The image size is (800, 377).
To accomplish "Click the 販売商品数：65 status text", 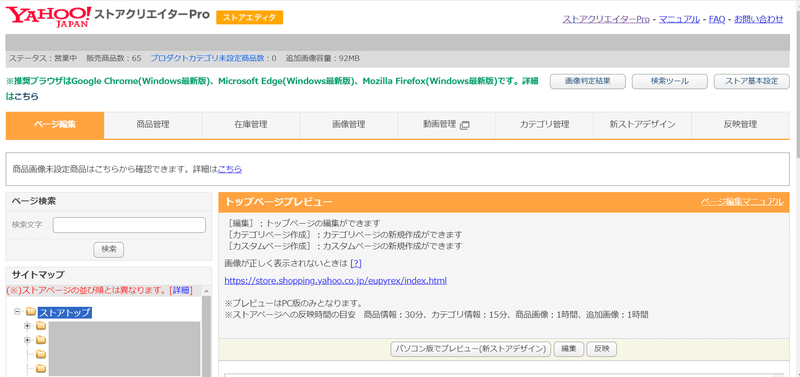I will pyautogui.click(x=114, y=58).
